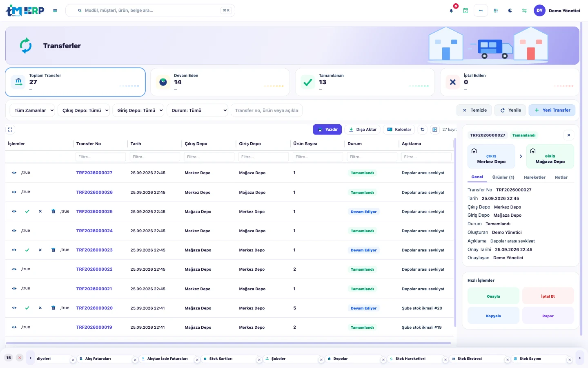
Task: Click the Yeni Transfer button
Action: pyautogui.click(x=552, y=110)
